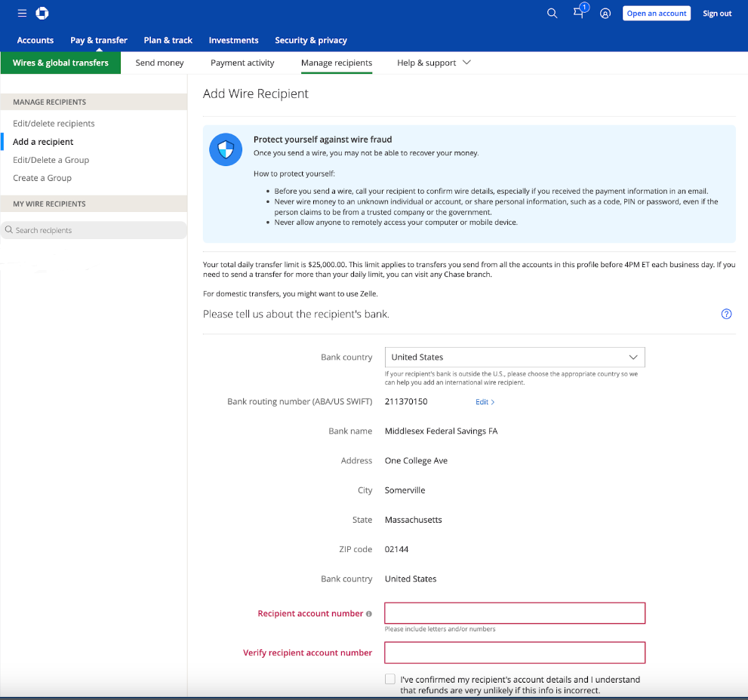Screen dimensions: 748x700
Task: Click the blue help question mark icon
Action: [726, 314]
